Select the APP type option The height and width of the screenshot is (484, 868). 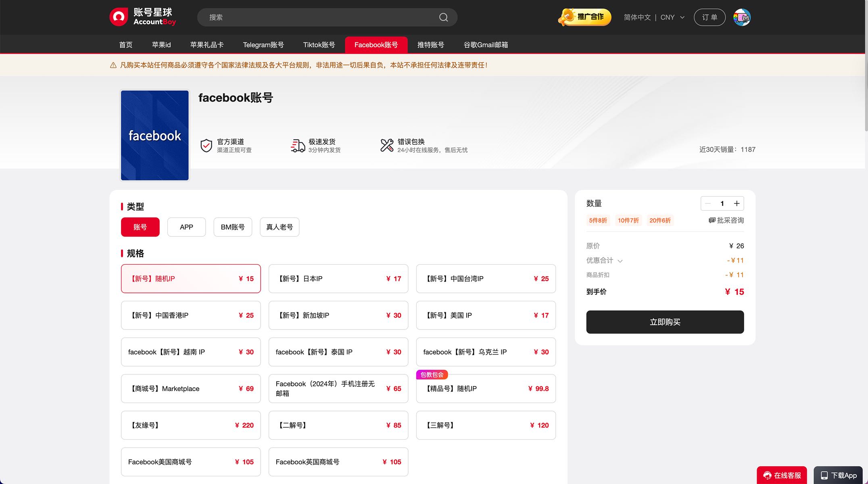tap(186, 227)
